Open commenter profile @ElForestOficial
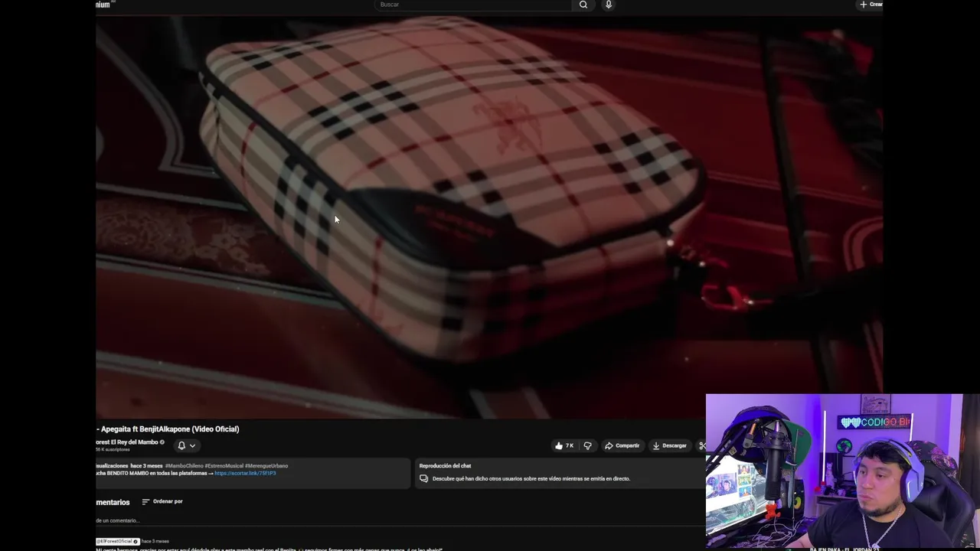 tap(117, 541)
